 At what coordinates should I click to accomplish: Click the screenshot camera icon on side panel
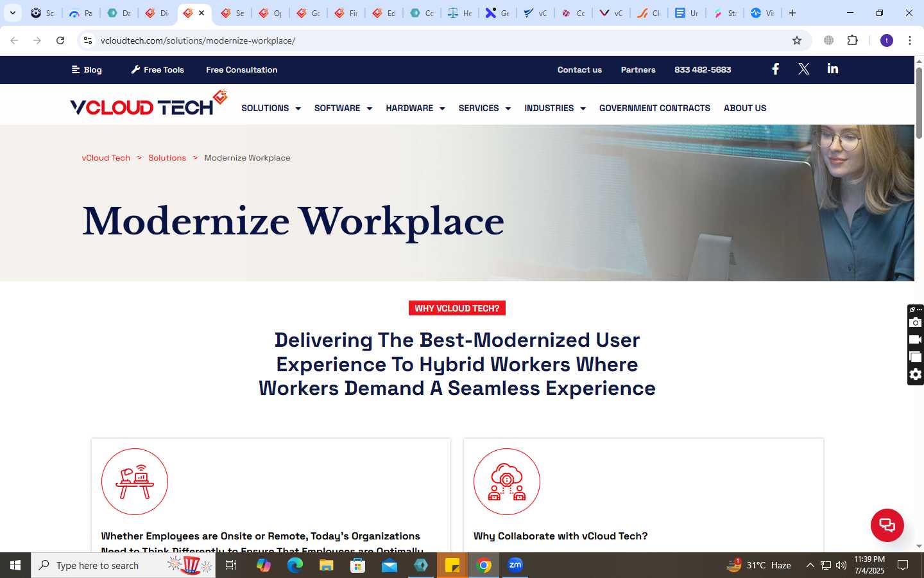click(x=916, y=322)
